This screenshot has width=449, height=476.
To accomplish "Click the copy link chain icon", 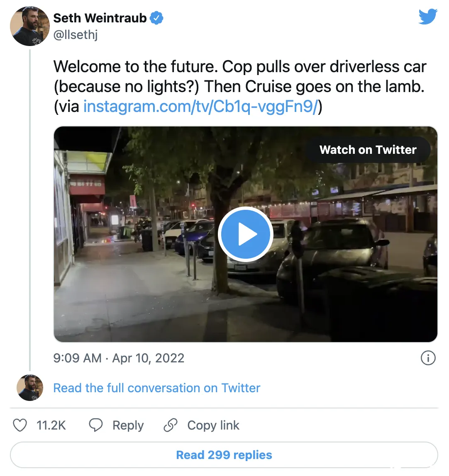I will tap(171, 425).
